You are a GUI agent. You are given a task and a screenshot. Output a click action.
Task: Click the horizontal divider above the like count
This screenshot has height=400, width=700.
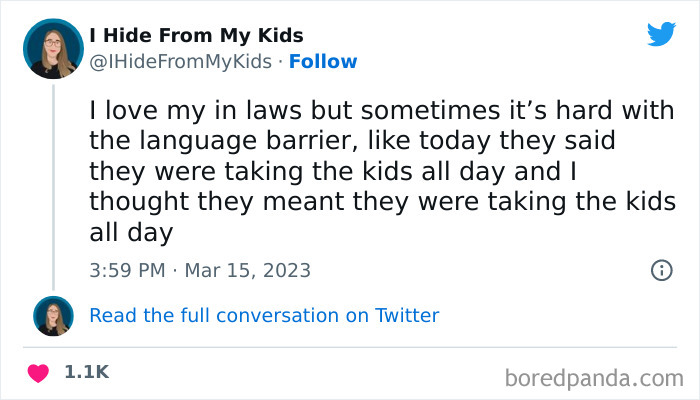click(350, 345)
